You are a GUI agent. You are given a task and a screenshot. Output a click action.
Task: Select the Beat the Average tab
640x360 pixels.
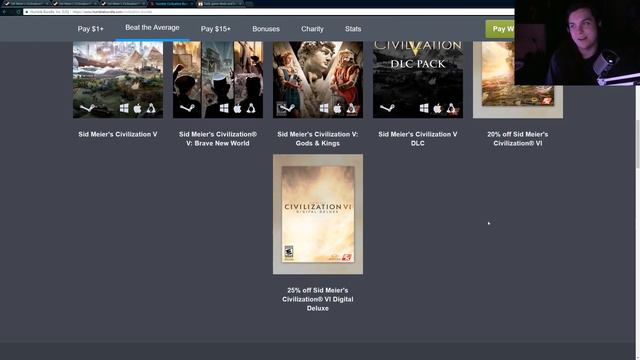coord(152,28)
